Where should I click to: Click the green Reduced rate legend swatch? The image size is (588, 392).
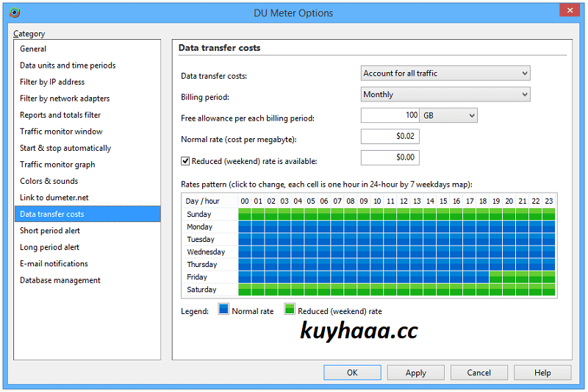(290, 309)
